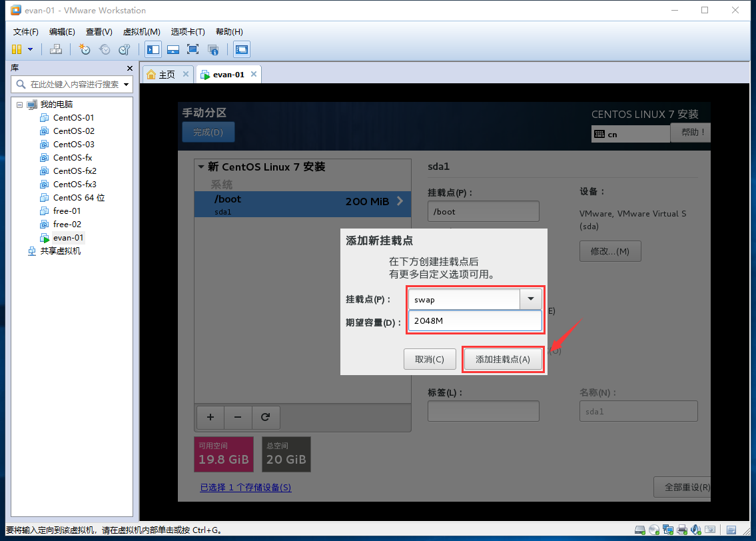The width and height of the screenshot is (756, 541).
Task: Select the running evan-01 VM entry
Action: click(x=68, y=238)
